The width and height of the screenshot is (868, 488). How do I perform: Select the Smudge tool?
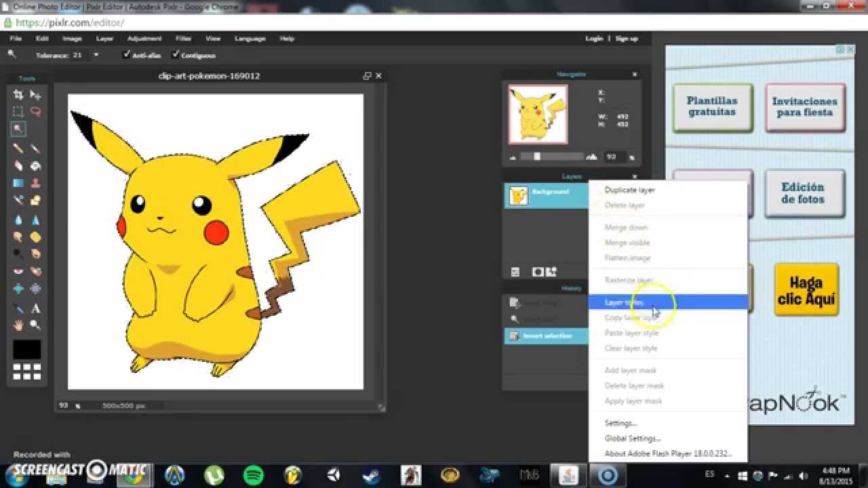[x=18, y=237]
